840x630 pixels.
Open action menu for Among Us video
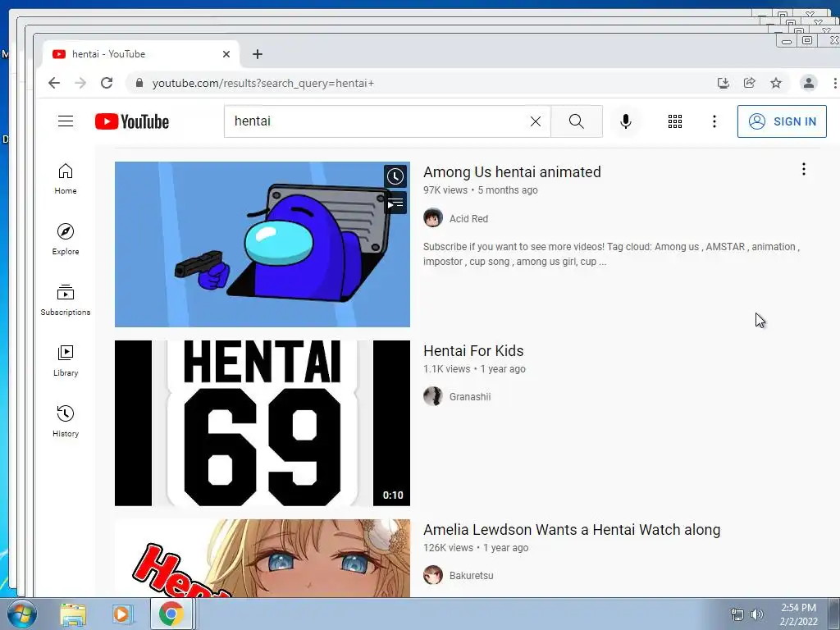(x=804, y=169)
